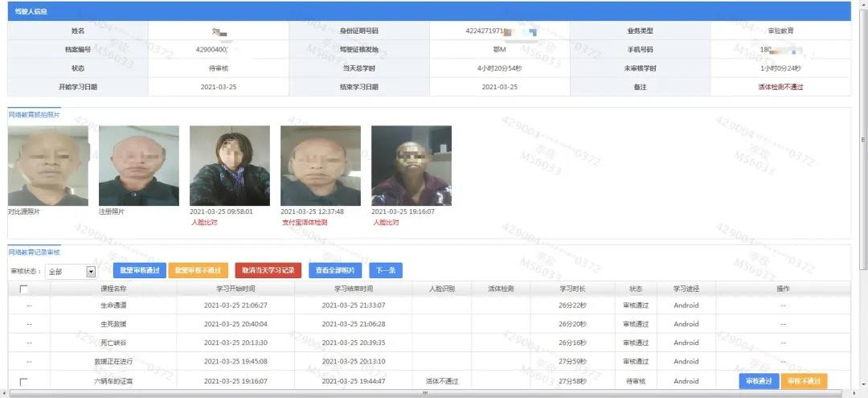The image size is (868, 398).
Task: Click the 开始学习日期 value 2021-03-25
Action: pos(218,87)
